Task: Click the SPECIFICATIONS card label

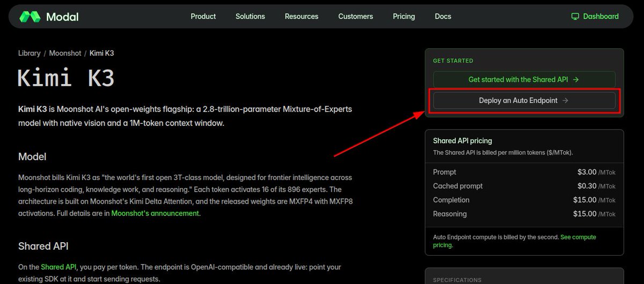Action: pos(457,280)
